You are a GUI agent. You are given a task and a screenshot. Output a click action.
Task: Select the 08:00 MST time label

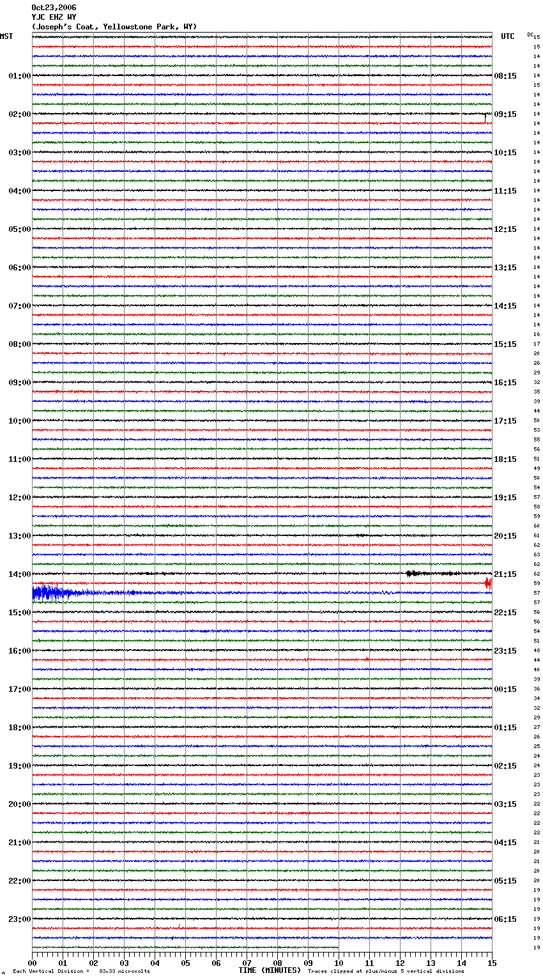tap(20, 344)
